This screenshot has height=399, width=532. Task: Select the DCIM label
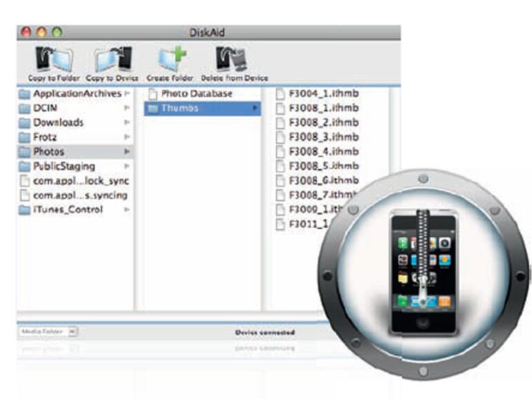tap(45, 108)
